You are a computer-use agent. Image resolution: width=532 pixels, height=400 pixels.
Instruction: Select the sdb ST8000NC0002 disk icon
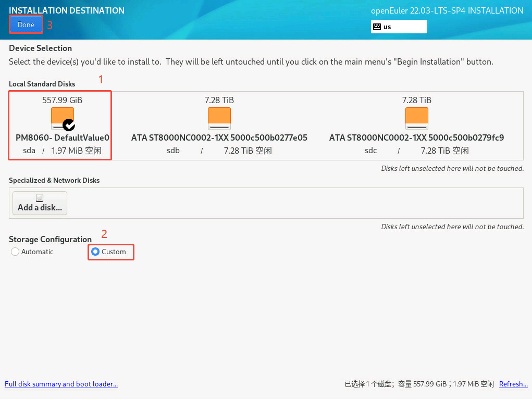pos(219,119)
